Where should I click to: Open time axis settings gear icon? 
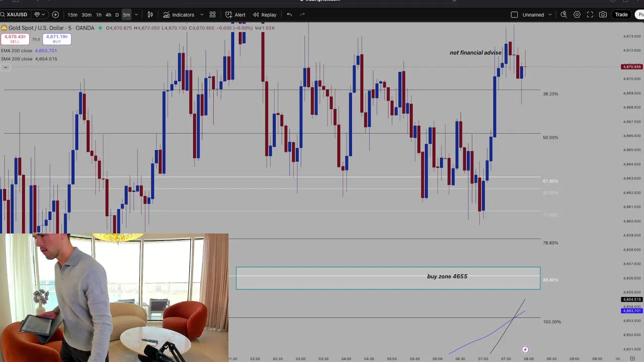632,359
